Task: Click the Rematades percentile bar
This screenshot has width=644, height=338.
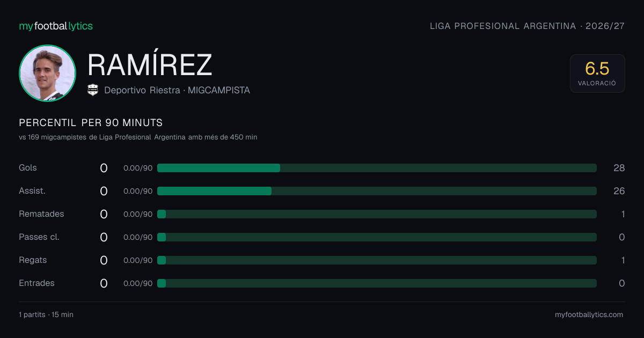Action: tap(377, 214)
